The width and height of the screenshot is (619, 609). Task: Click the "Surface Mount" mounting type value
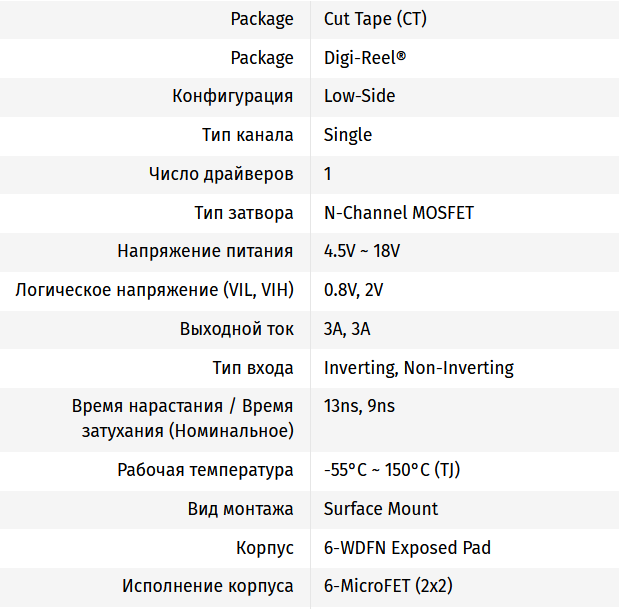(381, 509)
